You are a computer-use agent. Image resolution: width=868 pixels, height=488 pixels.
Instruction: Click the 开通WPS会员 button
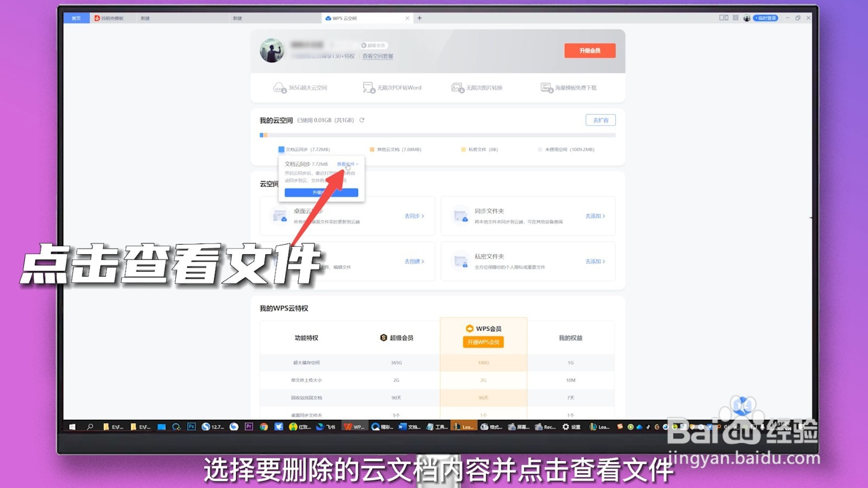483,342
